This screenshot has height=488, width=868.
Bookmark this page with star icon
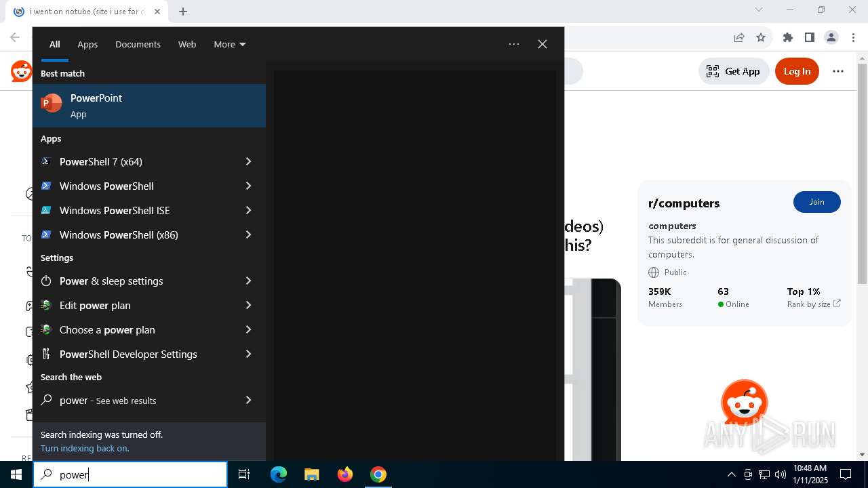coord(761,37)
